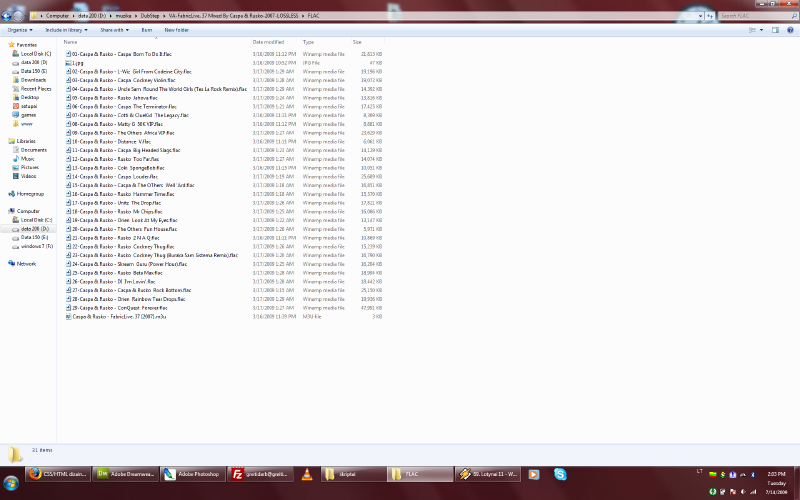Sort by the Date modified column
This screenshot has height=500, width=800.
pos(268,42)
